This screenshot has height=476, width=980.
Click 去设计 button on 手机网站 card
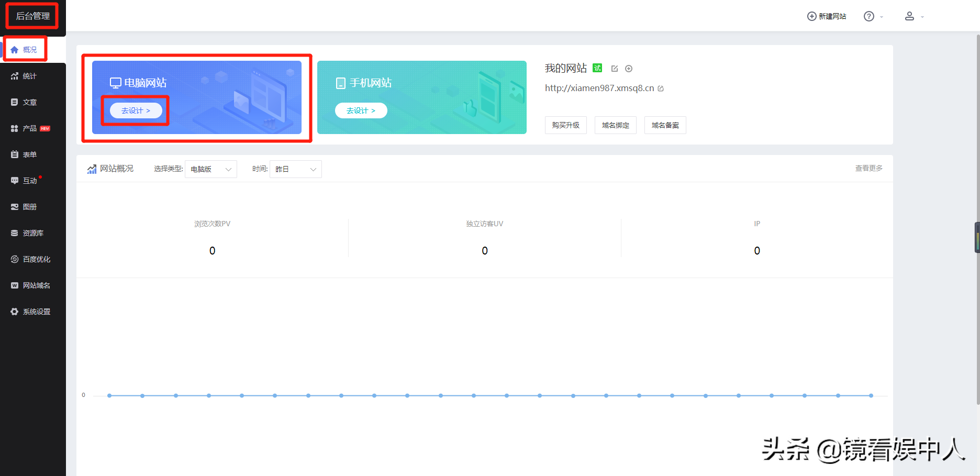361,110
